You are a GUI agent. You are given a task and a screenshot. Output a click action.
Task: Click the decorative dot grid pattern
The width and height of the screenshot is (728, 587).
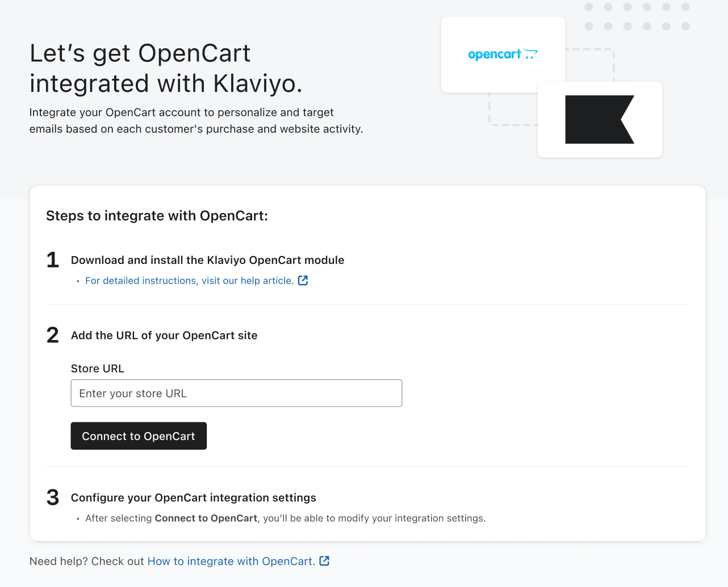637,16
